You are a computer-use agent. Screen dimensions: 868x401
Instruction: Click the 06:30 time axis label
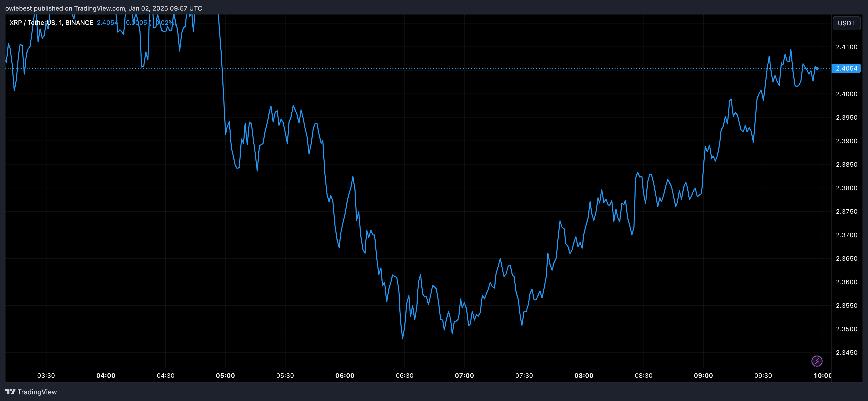(405, 376)
